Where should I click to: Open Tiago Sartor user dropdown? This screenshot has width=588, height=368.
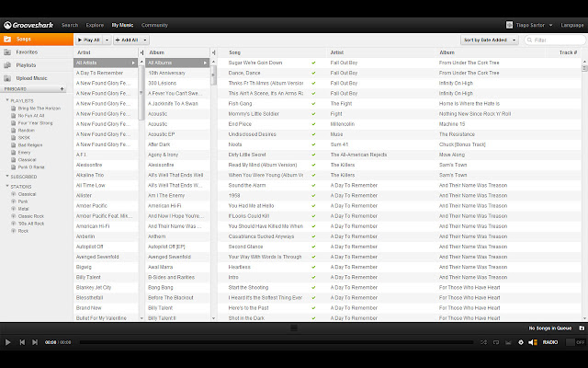pyautogui.click(x=529, y=25)
